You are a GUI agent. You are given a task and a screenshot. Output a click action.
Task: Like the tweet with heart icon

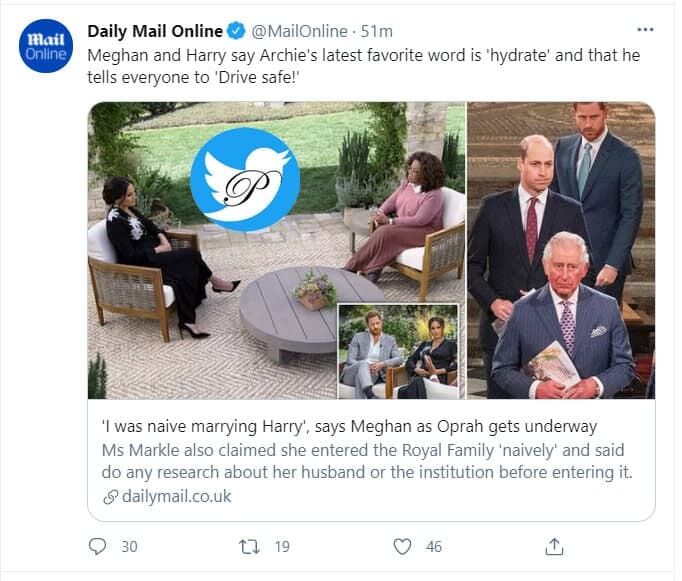pyautogui.click(x=402, y=546)
